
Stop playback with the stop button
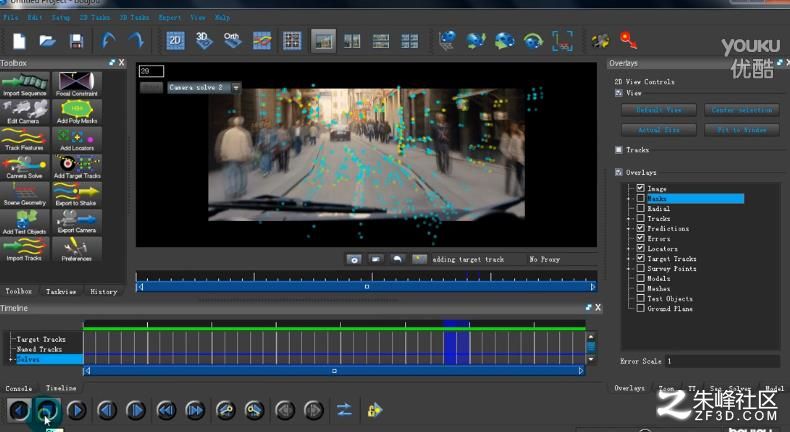tap(47, 410)
